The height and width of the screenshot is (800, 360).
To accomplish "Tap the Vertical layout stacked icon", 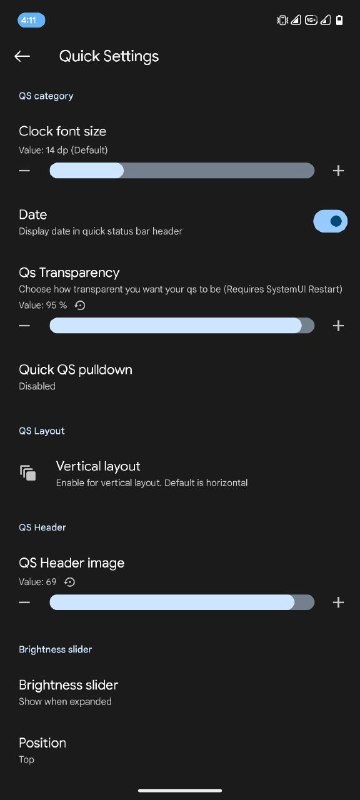I will click(x=28, y=473).
